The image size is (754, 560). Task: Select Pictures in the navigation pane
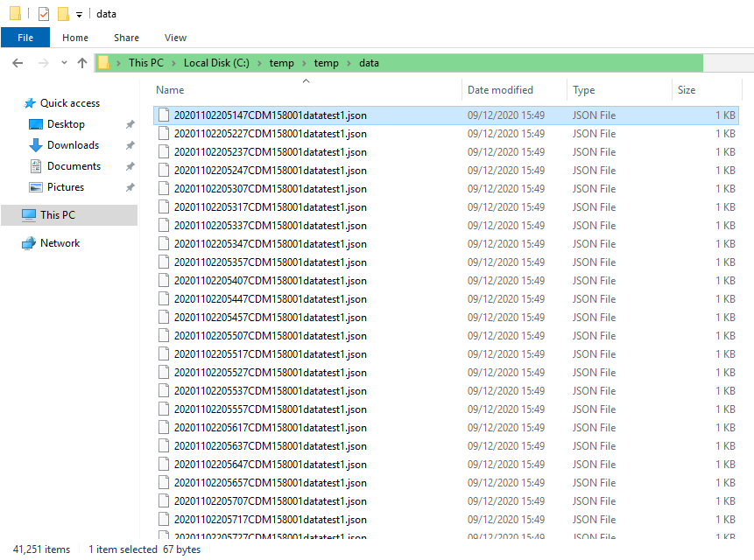point(66,187)
